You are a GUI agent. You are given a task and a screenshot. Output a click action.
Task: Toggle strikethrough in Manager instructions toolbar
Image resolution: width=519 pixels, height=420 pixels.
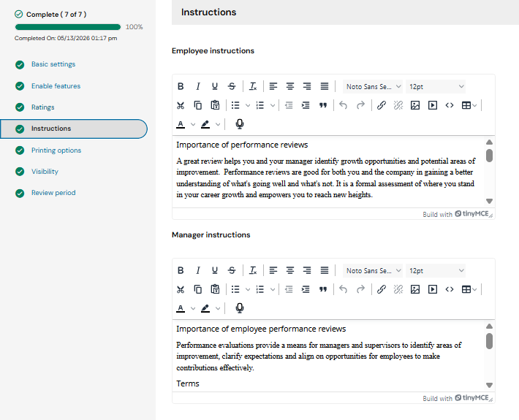point(232,270)
